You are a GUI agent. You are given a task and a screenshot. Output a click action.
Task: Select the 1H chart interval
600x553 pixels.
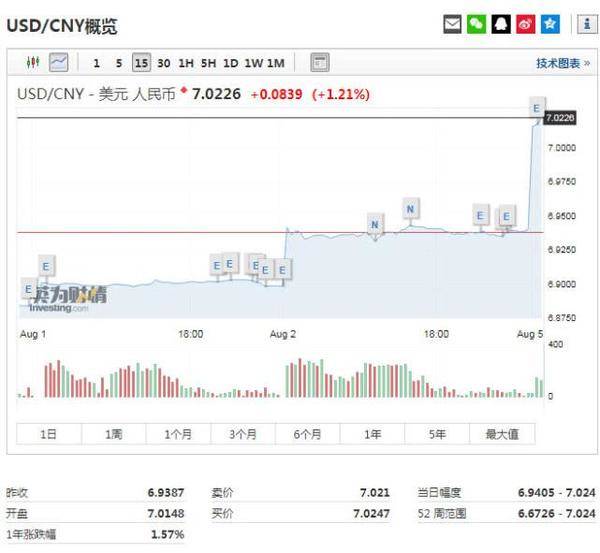186,63
